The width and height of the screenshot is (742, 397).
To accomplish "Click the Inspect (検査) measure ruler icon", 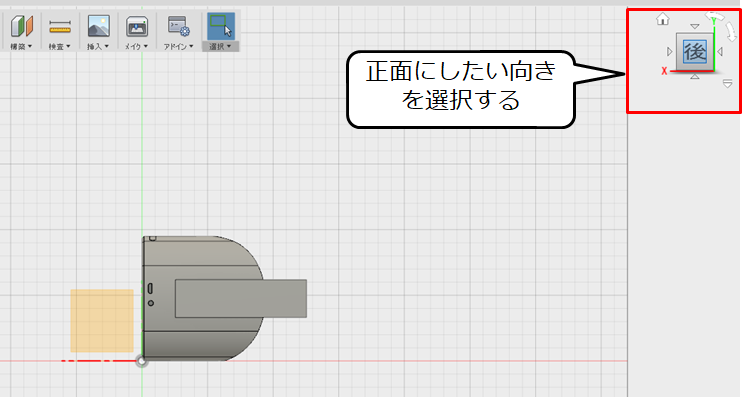I will [x=60, y=26].
